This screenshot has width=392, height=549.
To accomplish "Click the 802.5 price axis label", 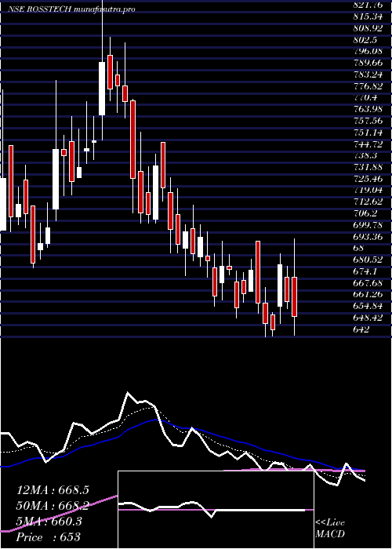I will (x=365, y=40).
